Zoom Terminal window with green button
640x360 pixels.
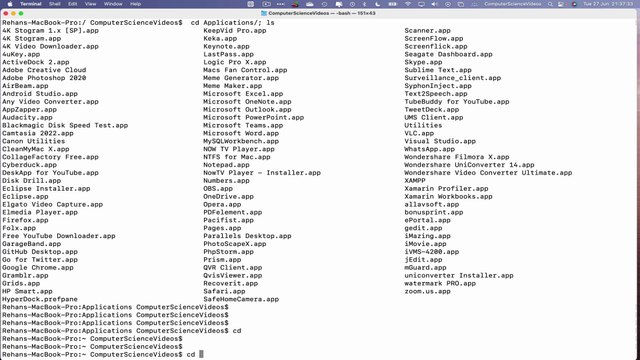(x=21, y=13)
